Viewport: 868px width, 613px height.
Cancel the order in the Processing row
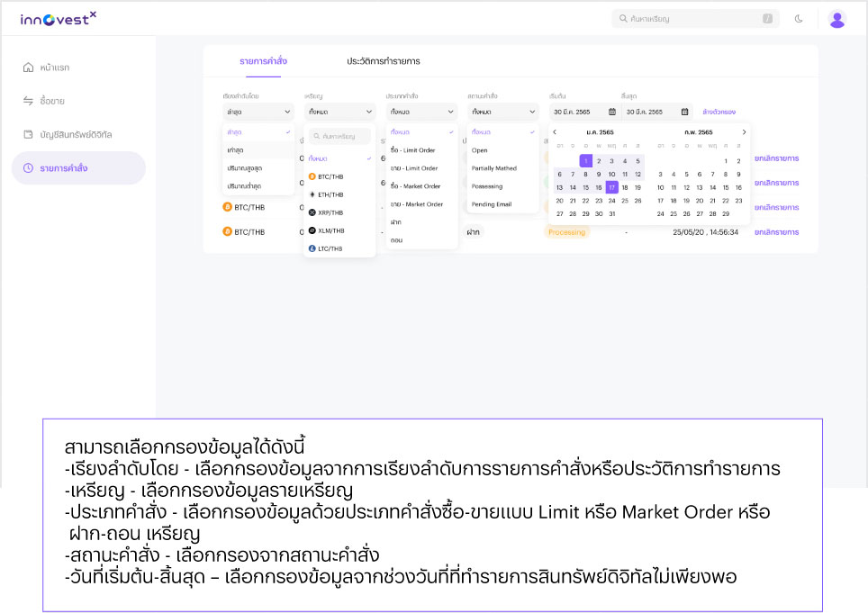(x=776, y=232)
